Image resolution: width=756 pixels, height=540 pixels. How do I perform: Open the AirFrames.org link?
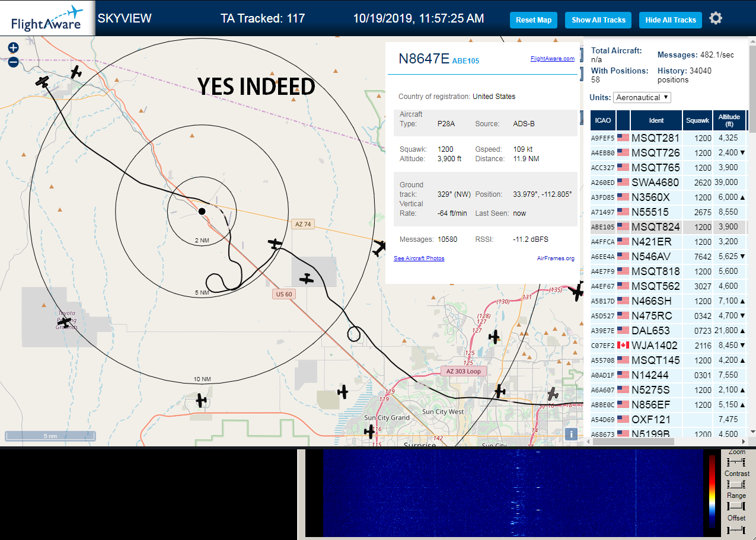point(556,258)
